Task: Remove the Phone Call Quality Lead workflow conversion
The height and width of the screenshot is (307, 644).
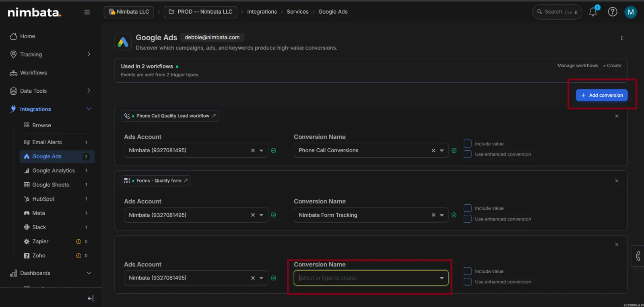Action: [617, 116]
